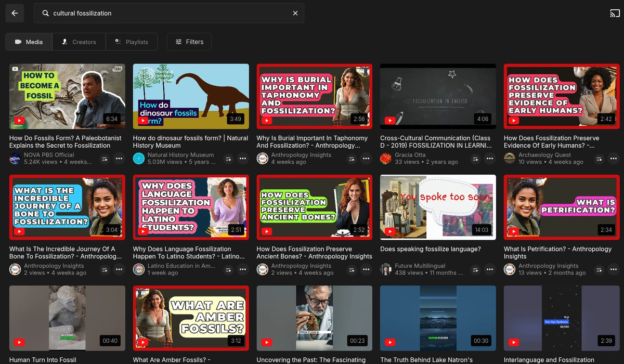624x364 pixels.
Task: Open the "What Is Petrification?" video thumbnail
Action: pos(562,207)
